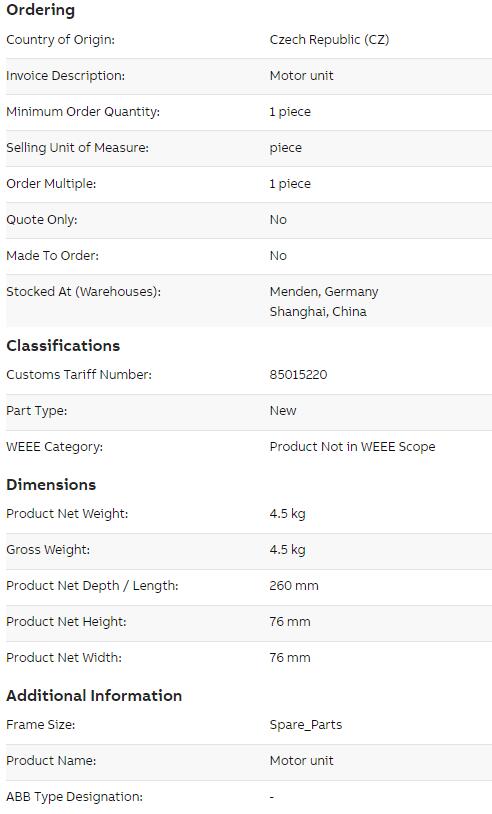
Task: Click the Minimum Order Quantity value 1 piece
Action: (290, 112)
